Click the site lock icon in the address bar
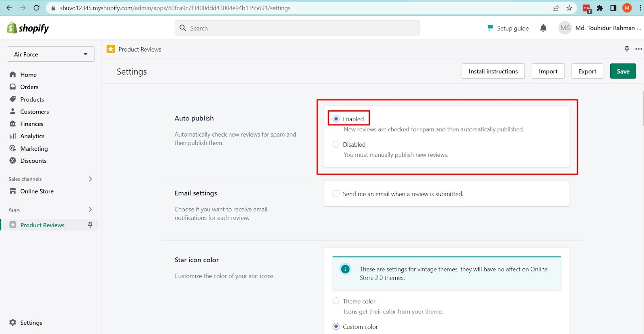The image size is (644, 334). (53, 8)
